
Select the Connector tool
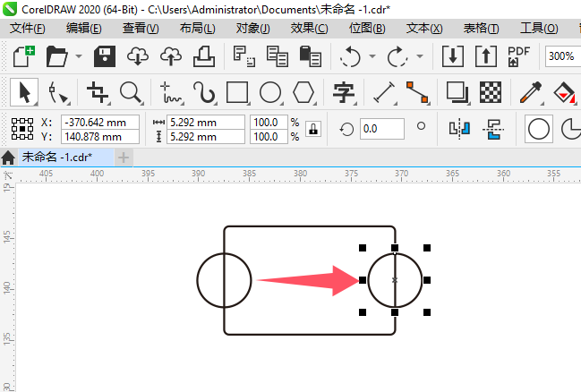417,92
